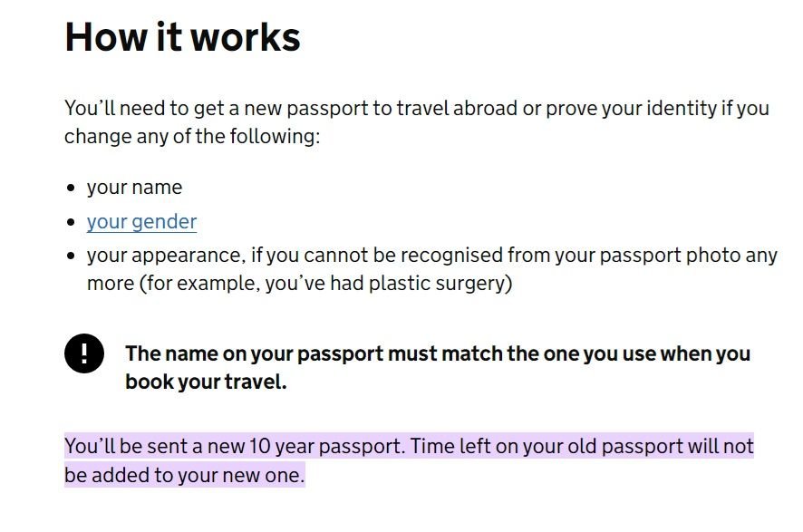The height and width of the screenshot is (532, 803).
Task: Click the black exclamation warning icon
Action: 83,353
